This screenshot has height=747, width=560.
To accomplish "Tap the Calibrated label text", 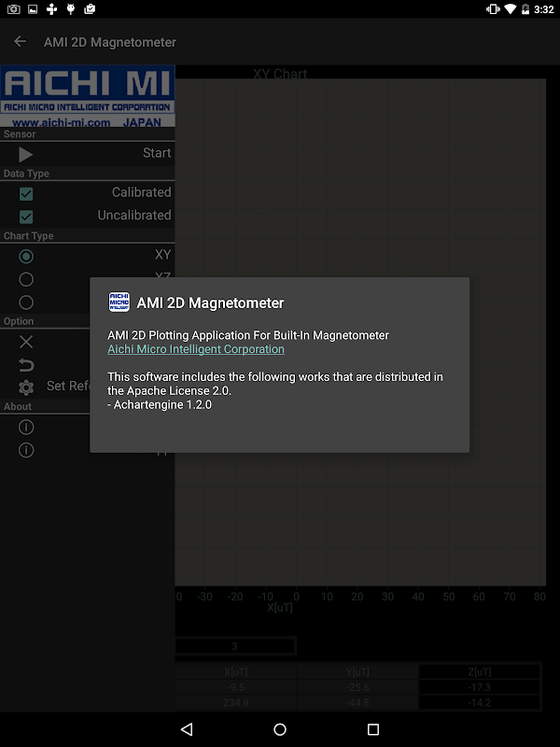I will [142, 192].
